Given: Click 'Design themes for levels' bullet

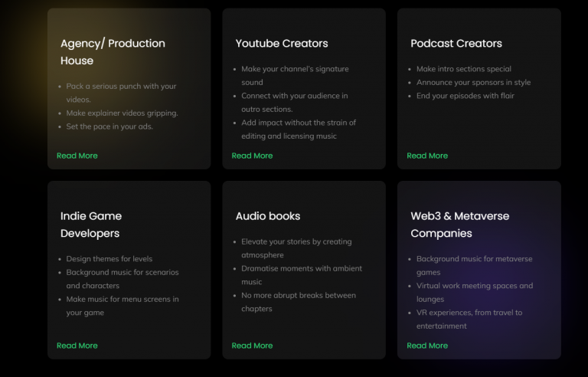Looking at the screenshot, I should pos(109,259).
